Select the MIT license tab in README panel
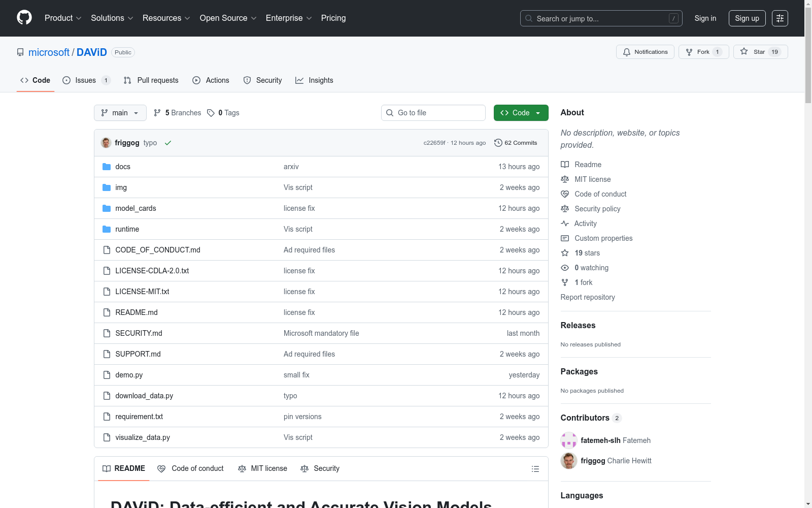The image size is (812, 508). click(x=263, y=468)
